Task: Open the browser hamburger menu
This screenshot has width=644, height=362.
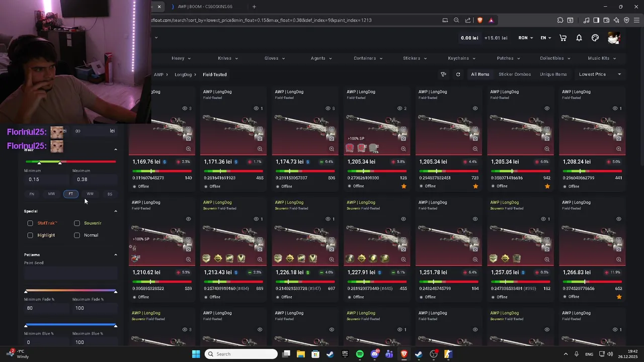Action: (637, 20)
